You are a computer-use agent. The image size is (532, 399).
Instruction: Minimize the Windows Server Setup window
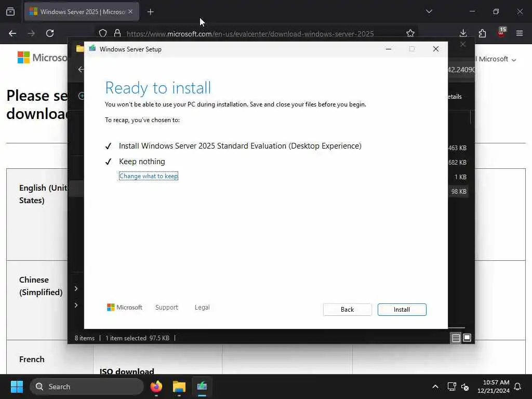389,49
